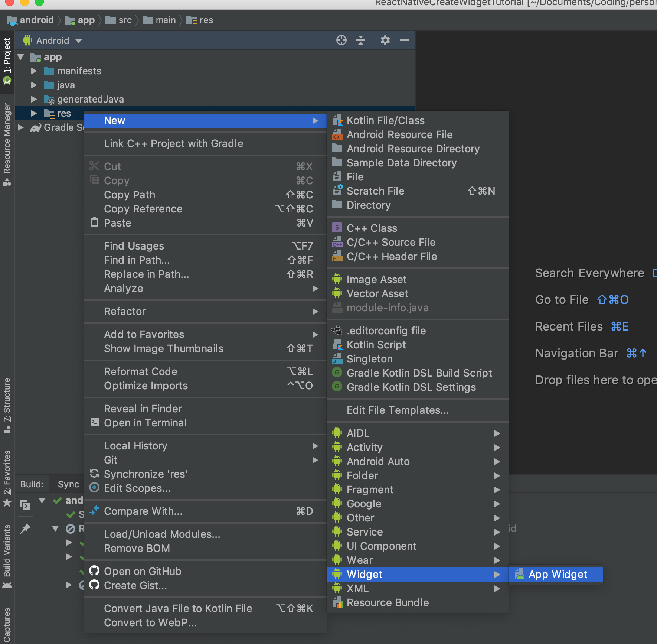
Task: Open the Refactor submenu
Action: coord(205,311)
